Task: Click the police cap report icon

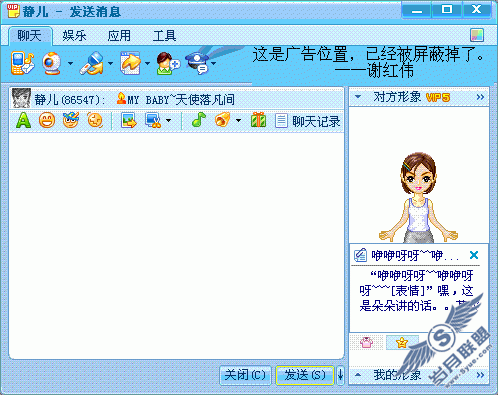Action: (x=197, y=63)
